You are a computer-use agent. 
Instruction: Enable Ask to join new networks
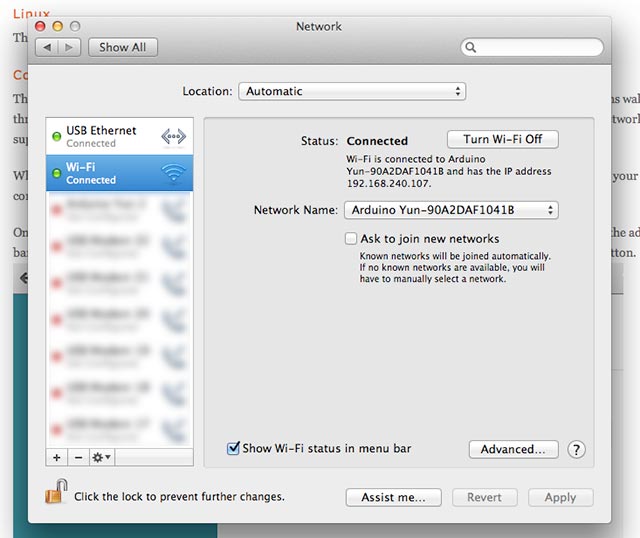351,239
